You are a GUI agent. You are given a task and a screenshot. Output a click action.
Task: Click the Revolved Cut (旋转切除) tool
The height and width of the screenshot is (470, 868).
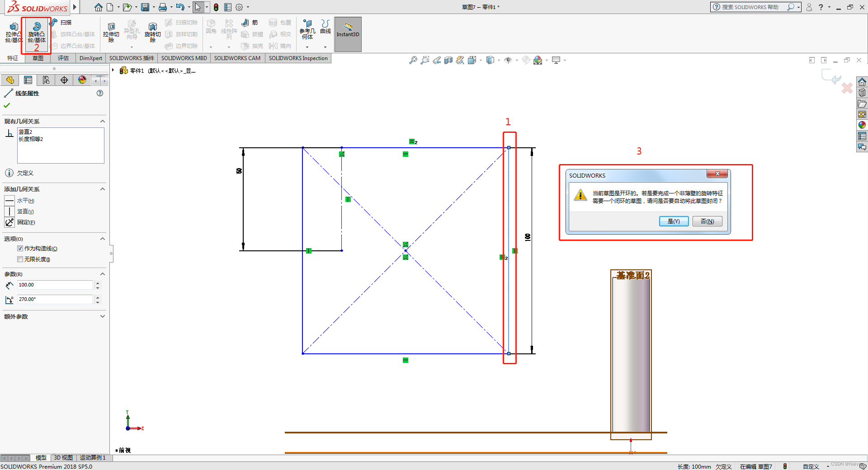point(153,33)
